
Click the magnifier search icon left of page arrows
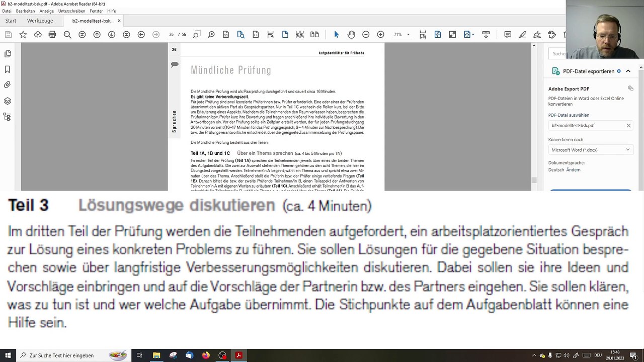[67, 34]
